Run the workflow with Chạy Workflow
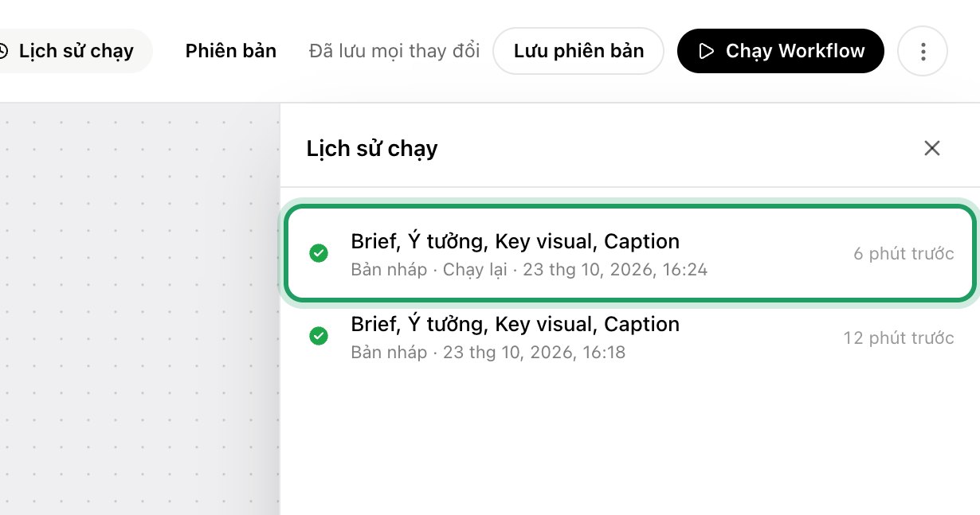The image size is (980, 515). [x=781, y=51]
